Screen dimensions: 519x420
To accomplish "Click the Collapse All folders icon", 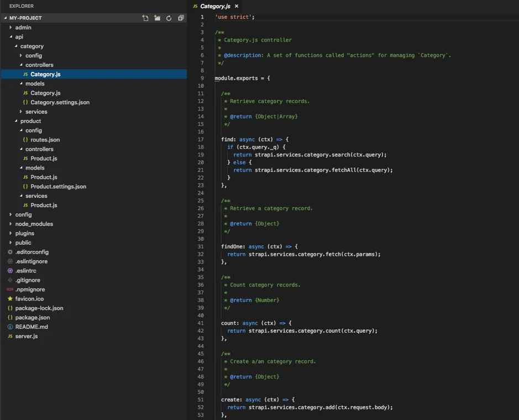I will (181, 18).
